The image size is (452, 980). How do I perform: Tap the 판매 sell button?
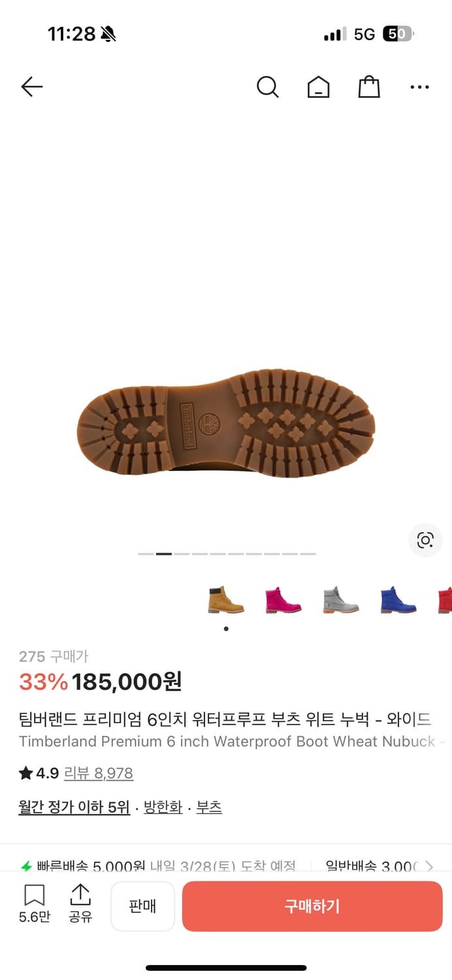[142, 906]
